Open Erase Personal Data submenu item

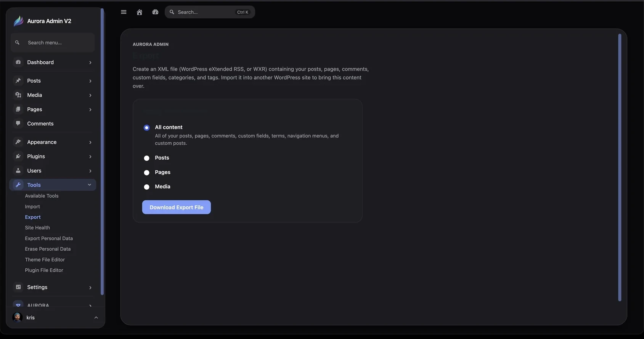coord(48,249)
